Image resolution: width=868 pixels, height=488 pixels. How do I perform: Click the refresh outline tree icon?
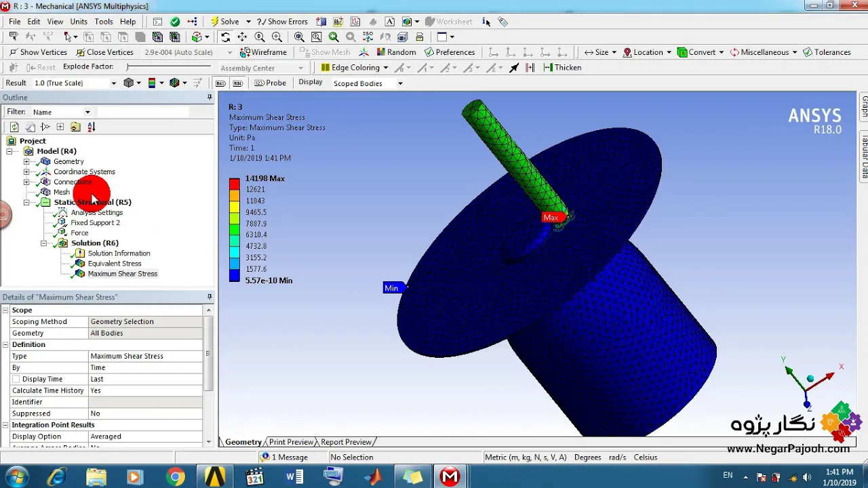[x=14, y=127]
